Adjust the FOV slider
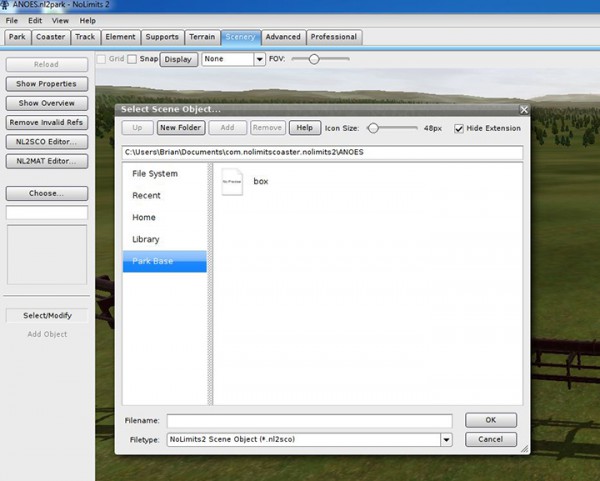600x481 pixels. pos(313,59)
